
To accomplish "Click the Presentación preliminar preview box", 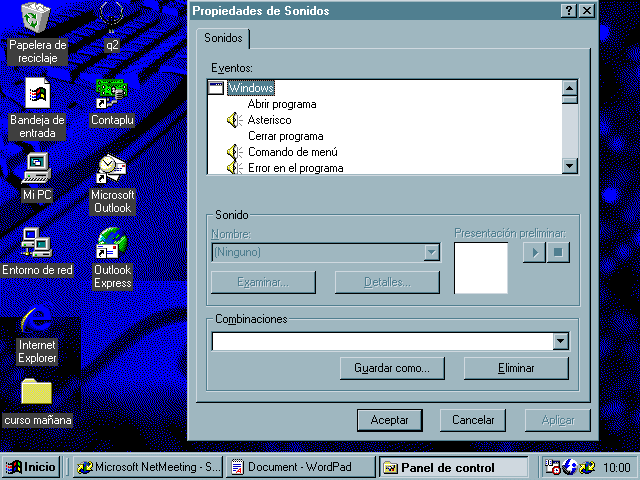I will click(x=481, y=268).
